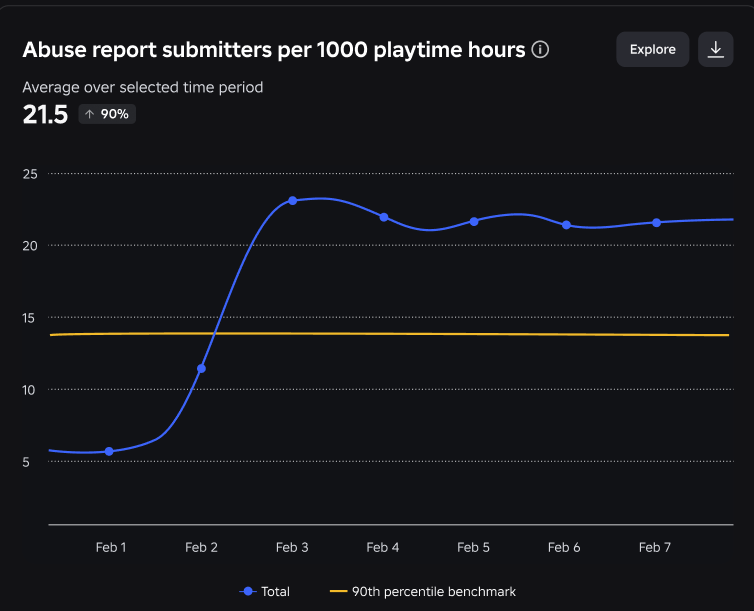The height and width of the screenshot is (611, 754).
Task: Click the chart title text
Action: point(274,50)
